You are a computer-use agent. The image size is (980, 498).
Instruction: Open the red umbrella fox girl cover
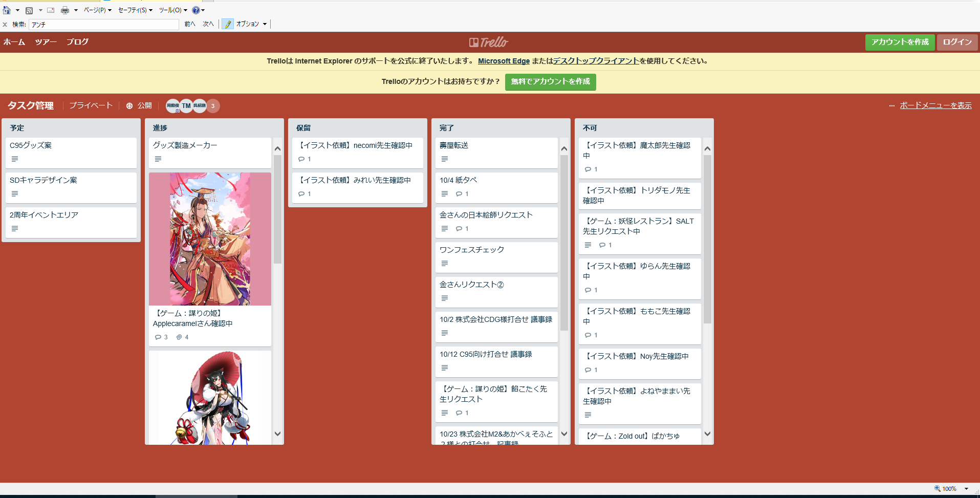[x=210, y=398]
